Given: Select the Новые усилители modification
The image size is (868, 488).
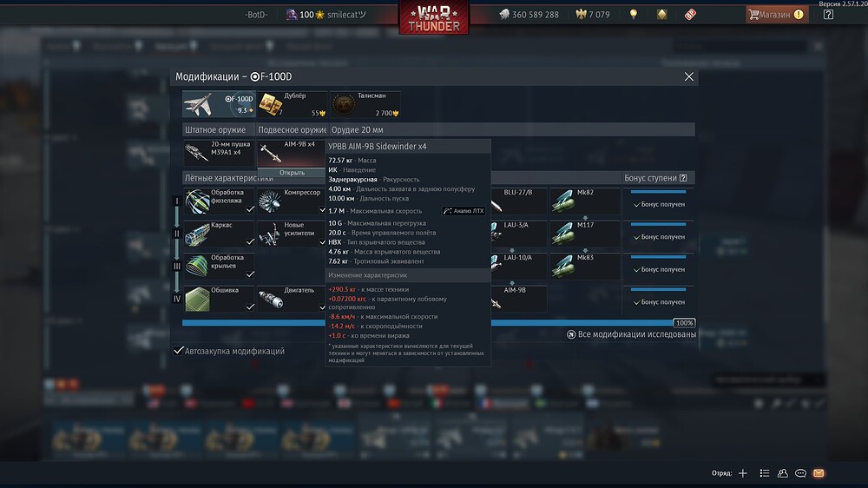Looking at the screenshot, I should (x=292, y=234).
